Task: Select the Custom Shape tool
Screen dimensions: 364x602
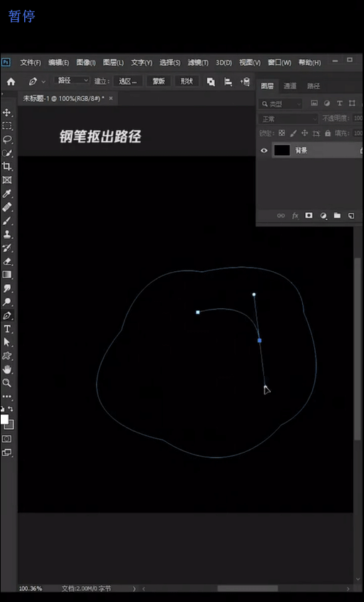Action: click(6, 356)
